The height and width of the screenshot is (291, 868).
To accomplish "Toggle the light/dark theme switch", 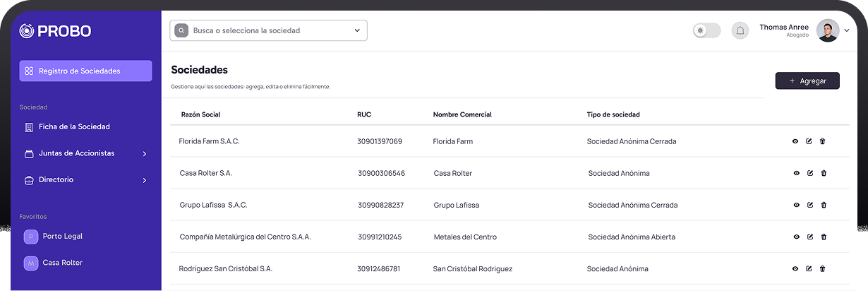I will pyautogui.click(x=706, y=30).
